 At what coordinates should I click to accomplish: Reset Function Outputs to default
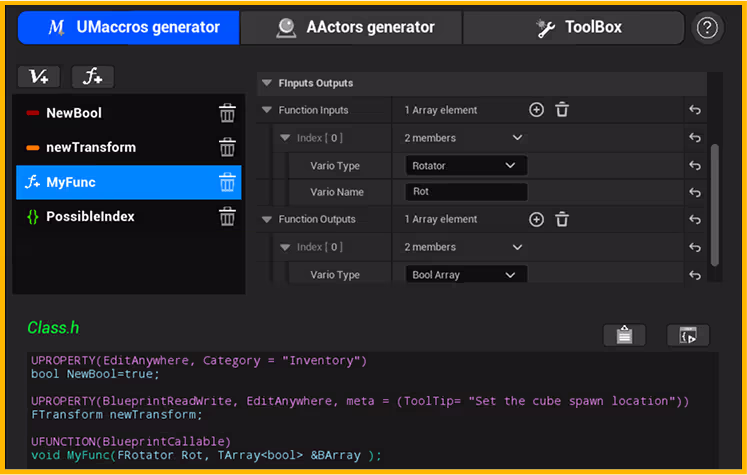[695, 219]
